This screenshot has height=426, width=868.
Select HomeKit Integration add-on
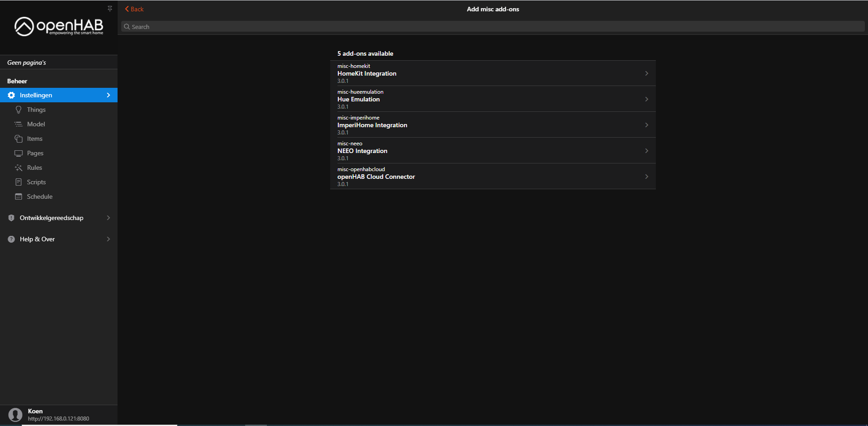[493, 73]
